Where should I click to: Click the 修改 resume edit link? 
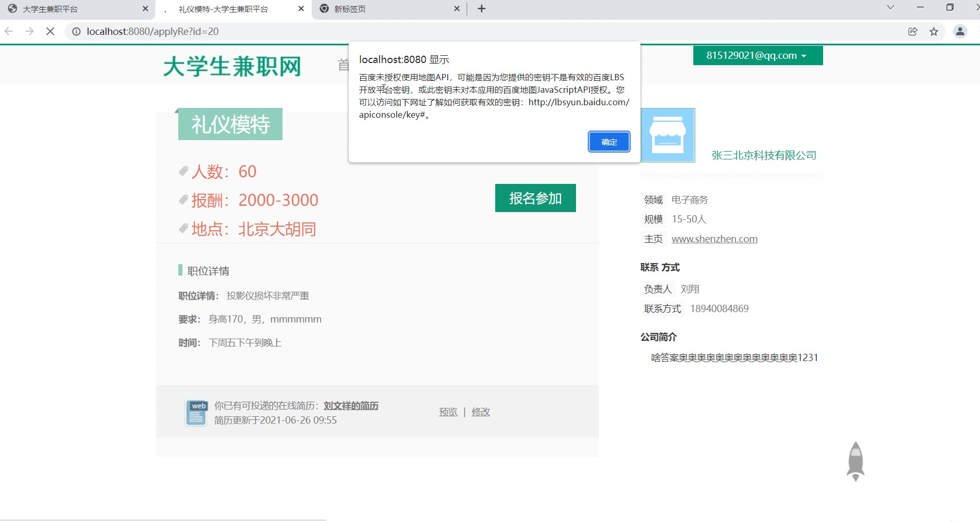[x=481, y=412]
